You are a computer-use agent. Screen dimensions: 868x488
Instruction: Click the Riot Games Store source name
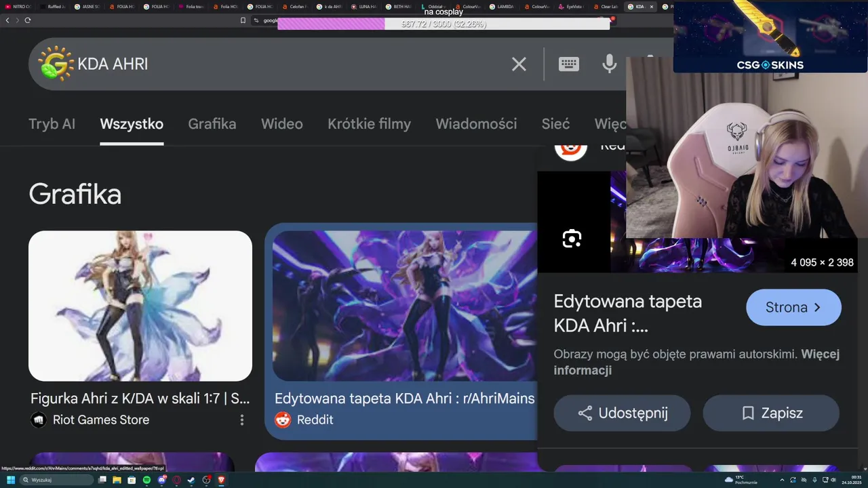[x=101, y=420]
